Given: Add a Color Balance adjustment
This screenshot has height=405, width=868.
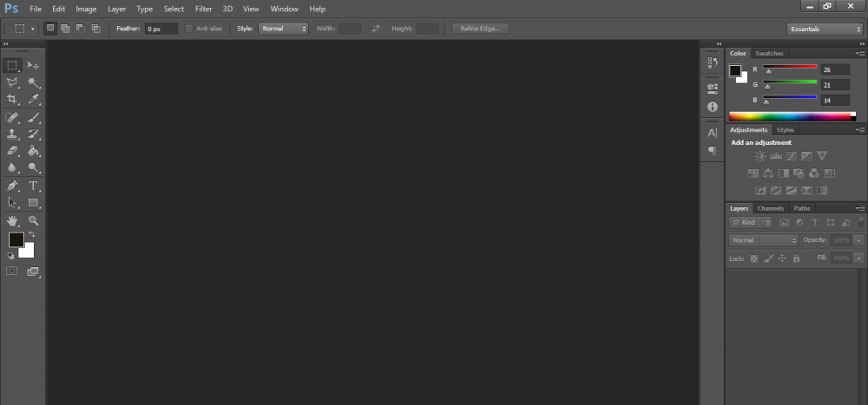Looking at the screenshot, I should click(768, 173).
